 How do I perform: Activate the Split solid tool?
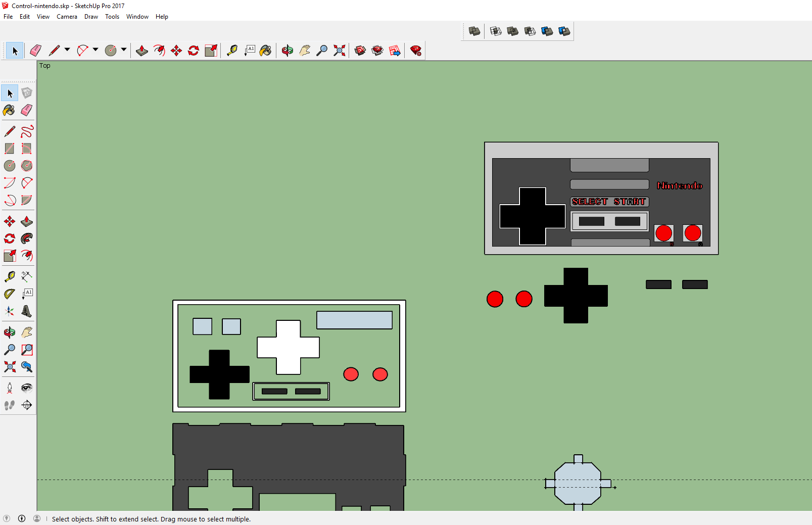[x=564, y=31]
